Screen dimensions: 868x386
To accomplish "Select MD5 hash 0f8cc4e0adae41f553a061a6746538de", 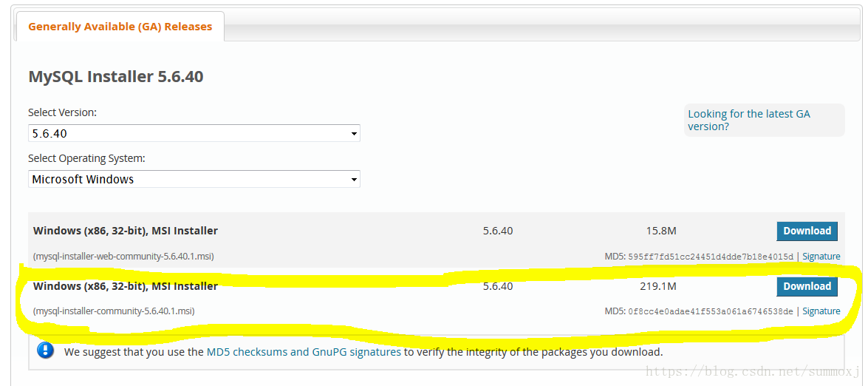I will click(x=711, y=311).
